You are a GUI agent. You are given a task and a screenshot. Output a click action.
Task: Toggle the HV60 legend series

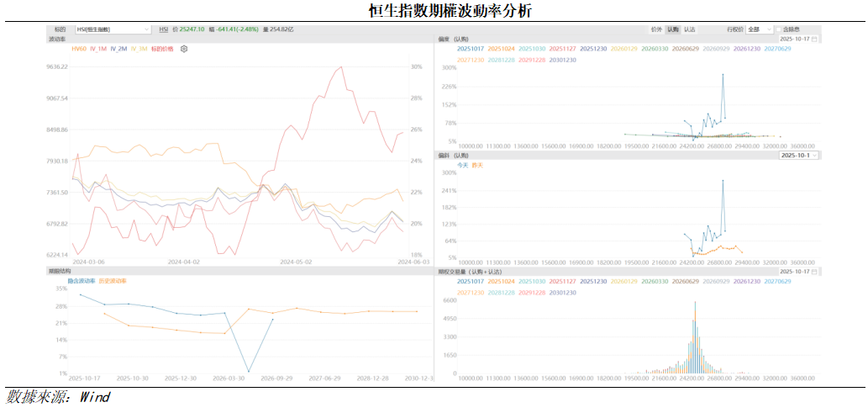coord(78,49)
